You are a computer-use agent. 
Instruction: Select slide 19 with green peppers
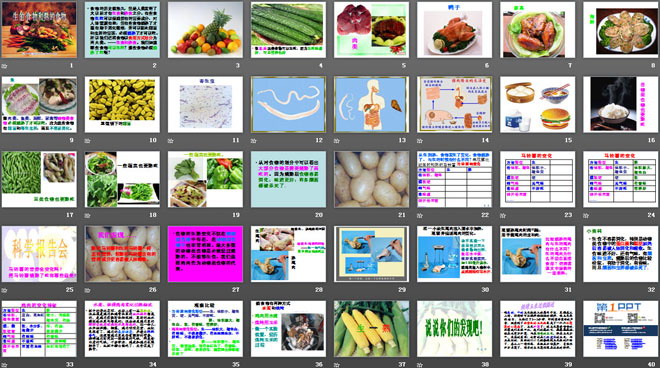pyautogui.click(x=205, y=179)
